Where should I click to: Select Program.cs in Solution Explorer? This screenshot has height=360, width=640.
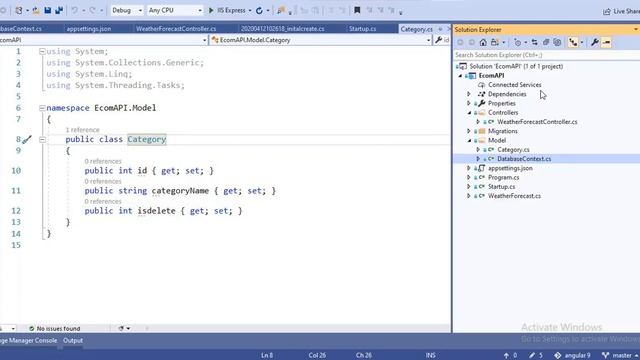[503, 178]
